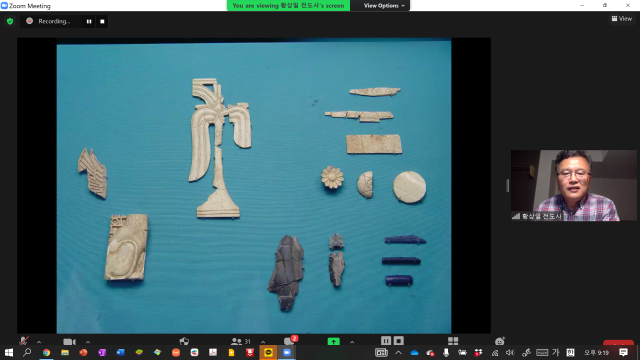Screen dimensions: 640x360
Task: Open Chrome from the Windows taskbar
Action: [x=47, y=353]
